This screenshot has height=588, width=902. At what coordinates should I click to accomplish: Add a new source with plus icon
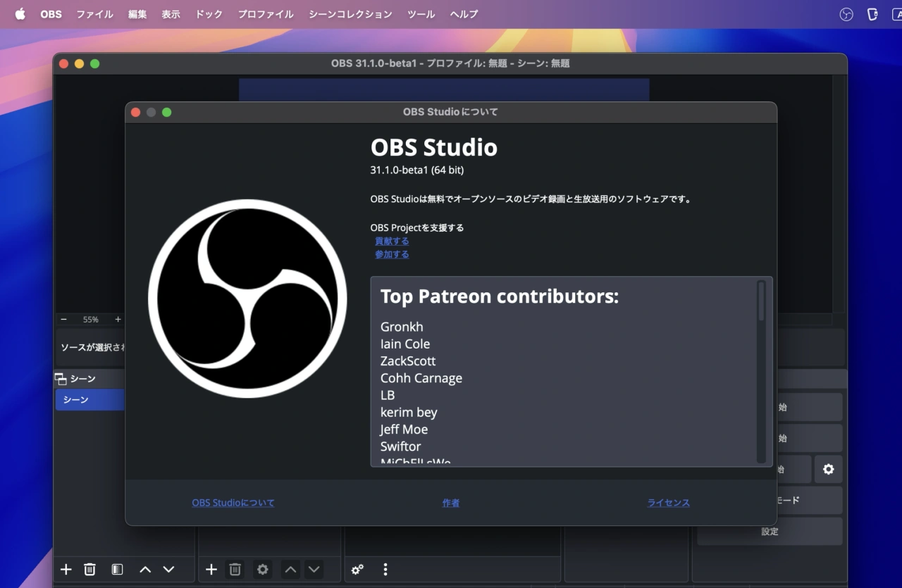[x=211, y=570]
